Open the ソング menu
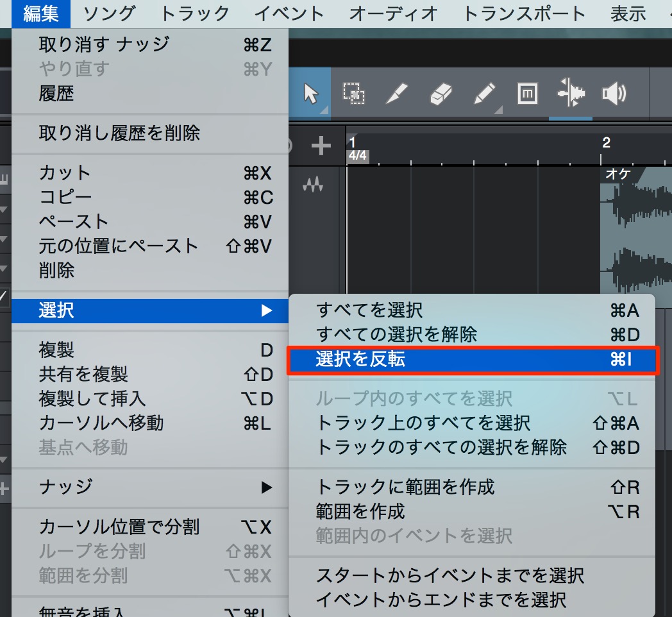672x617 pixels. tap(109, 13)
